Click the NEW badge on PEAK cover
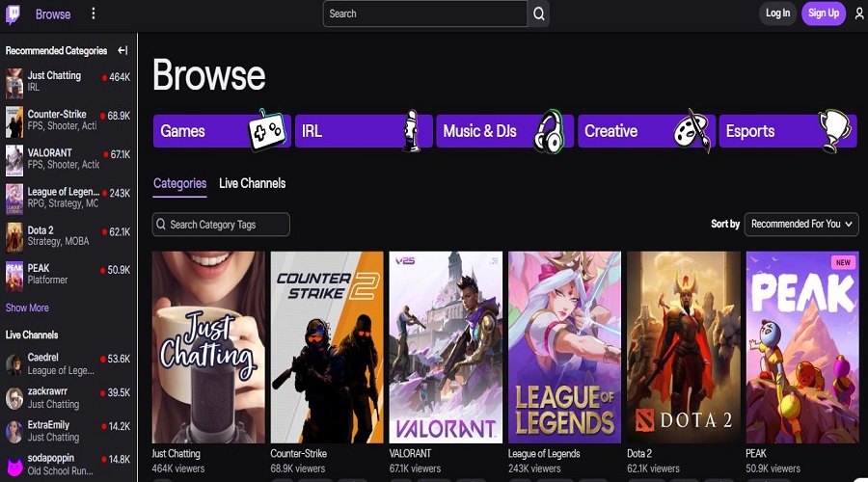868x482 pixels. [843, 262]
